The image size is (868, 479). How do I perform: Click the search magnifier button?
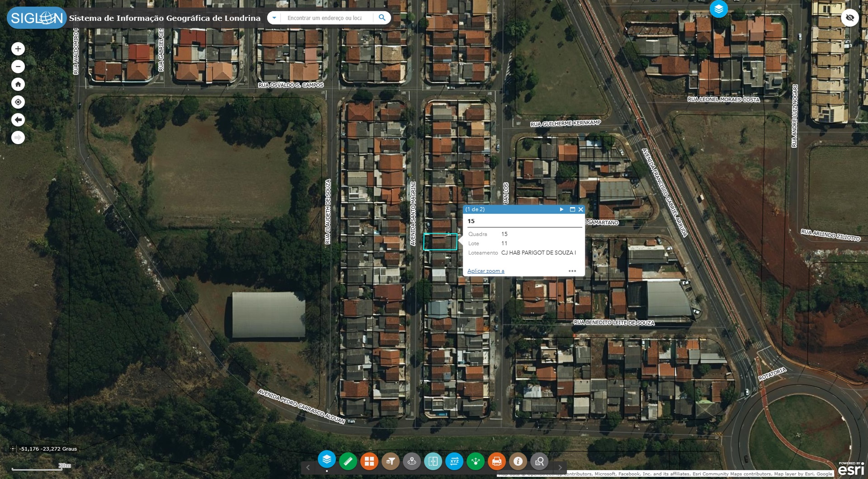click(x=382, y=18)
